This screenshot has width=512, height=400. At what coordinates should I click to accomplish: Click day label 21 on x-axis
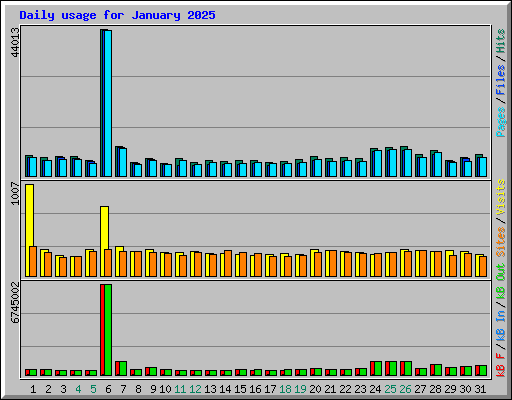tap(330, 389)
